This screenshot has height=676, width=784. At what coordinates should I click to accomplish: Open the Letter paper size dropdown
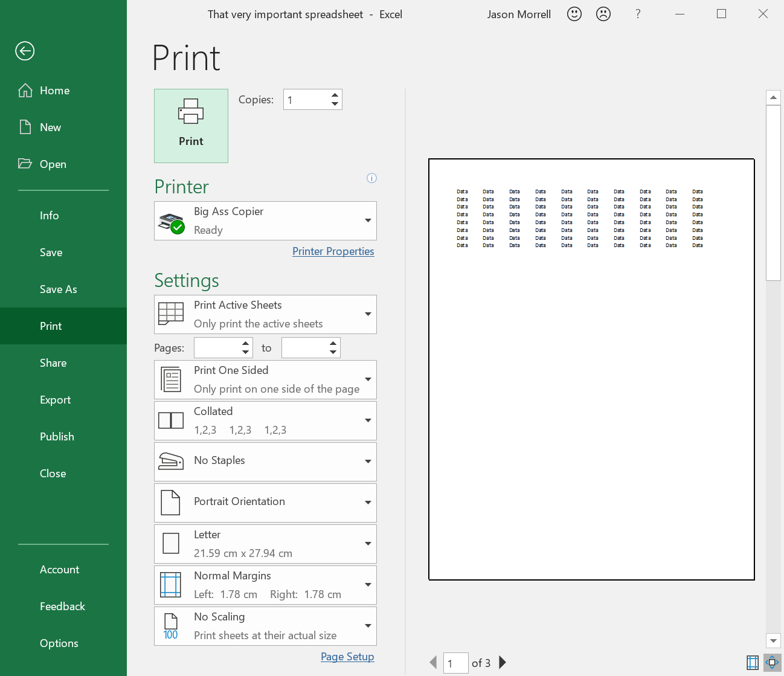point(265,544)
